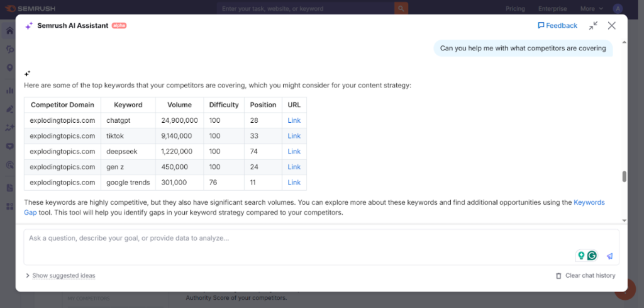Go to Pricing in the top bar
Image resolution: width=644 pixels, height=308 pixels.
point(515,9)
